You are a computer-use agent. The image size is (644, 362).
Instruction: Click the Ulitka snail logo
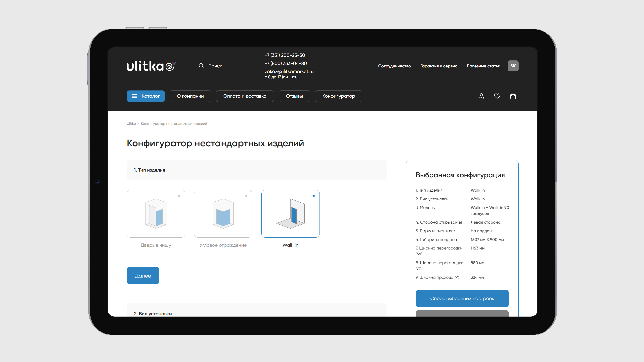(151, 66)
